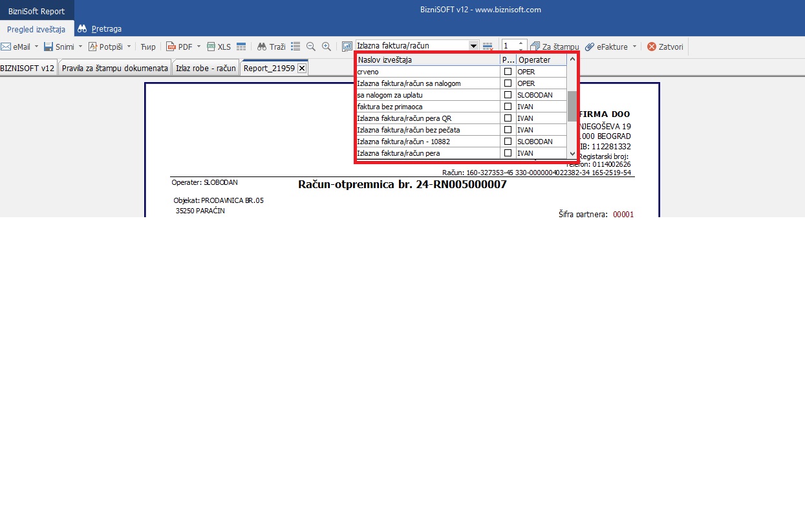
Task: Click the Zatvori button
Action: pos(665,47)
